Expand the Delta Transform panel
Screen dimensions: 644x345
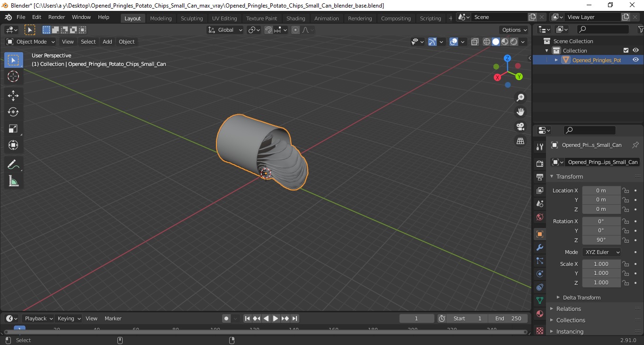coord(581,298)
